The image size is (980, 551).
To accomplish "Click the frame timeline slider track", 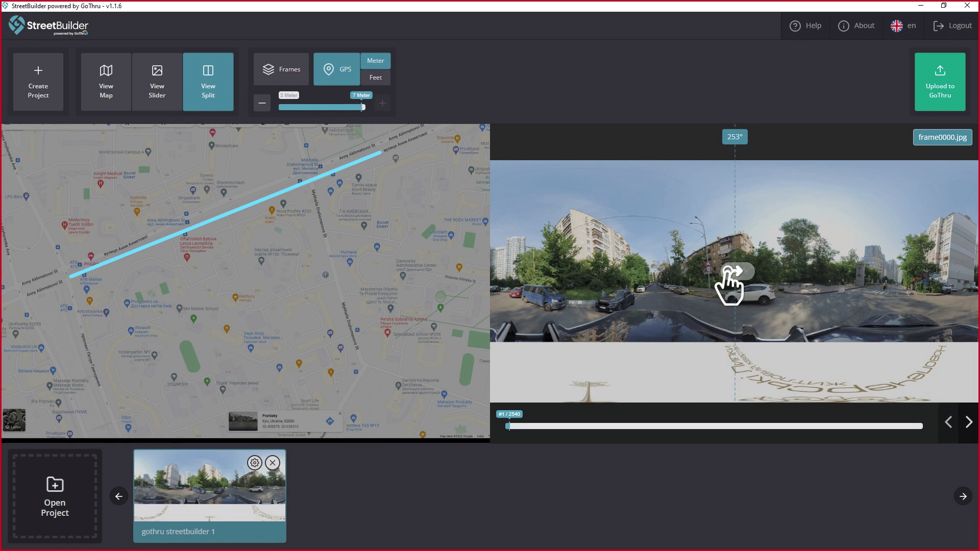I will pos(715,426).
